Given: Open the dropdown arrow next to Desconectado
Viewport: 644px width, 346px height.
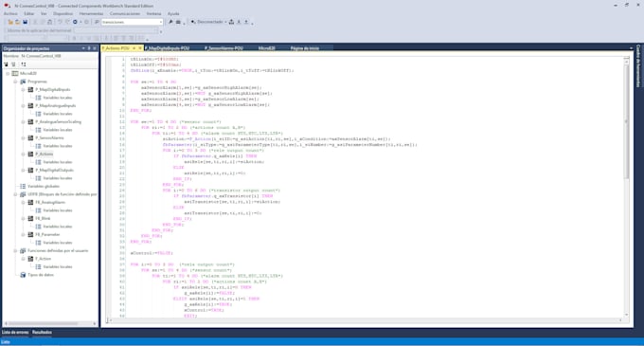Looking at the screenshot, I should point(225,22).
